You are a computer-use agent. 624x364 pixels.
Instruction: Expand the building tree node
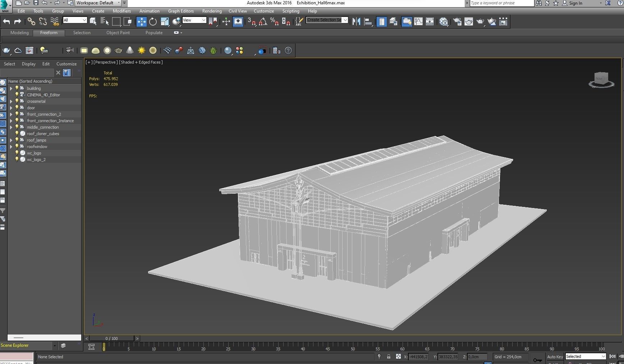pos(11,88)
